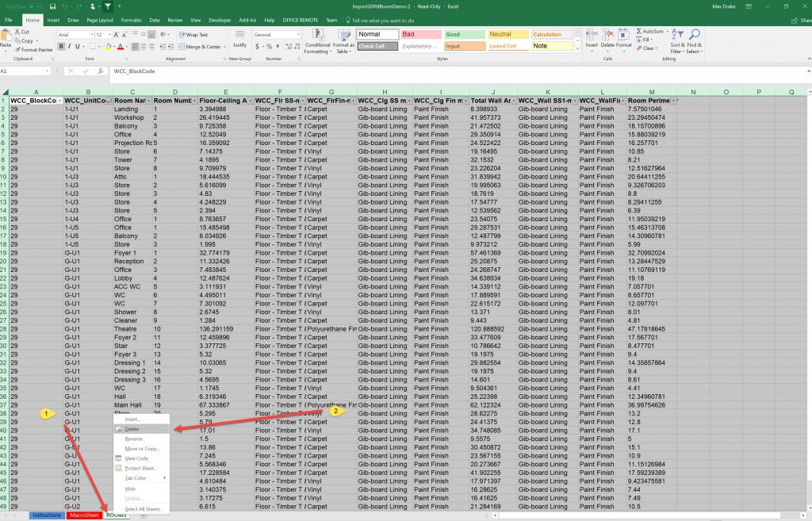The height and width of the screenshot is (521, 812).
Task: Open the font name dropdown showing Arial
Action: point(75,35)
